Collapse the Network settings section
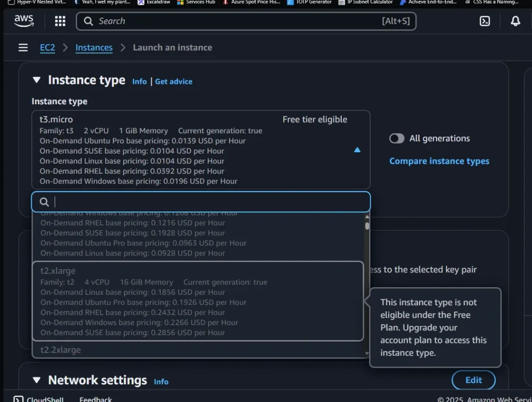The width and height of the screenshot is (532, 402). pos(36,380)
